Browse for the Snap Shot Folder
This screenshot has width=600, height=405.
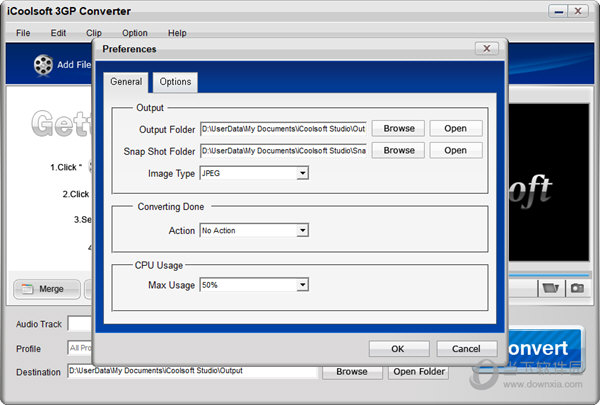coord(398,150)
